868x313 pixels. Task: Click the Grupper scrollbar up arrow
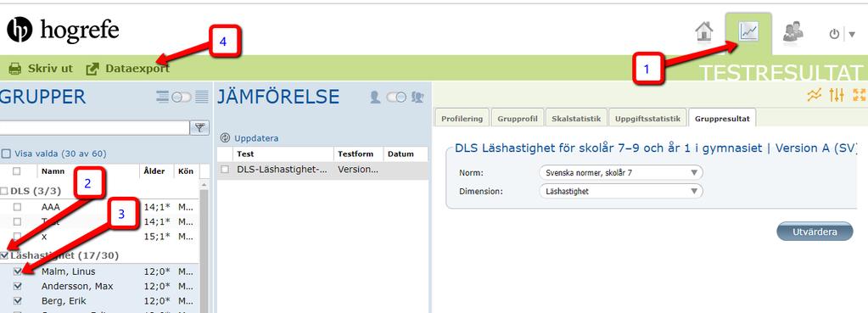point(204,184)
